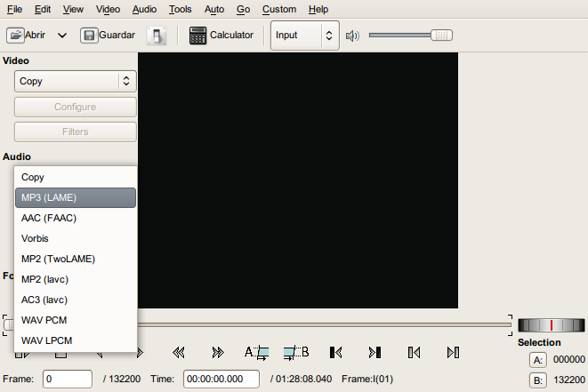This screenshot has height=392, width=588.
Task: Go to the last frame
Action: (x=375, y=352)
